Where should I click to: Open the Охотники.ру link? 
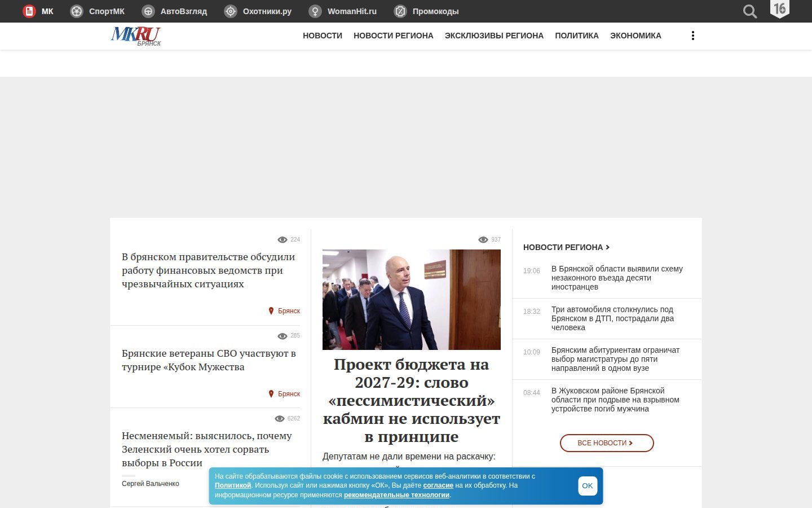tap(267, 11)
